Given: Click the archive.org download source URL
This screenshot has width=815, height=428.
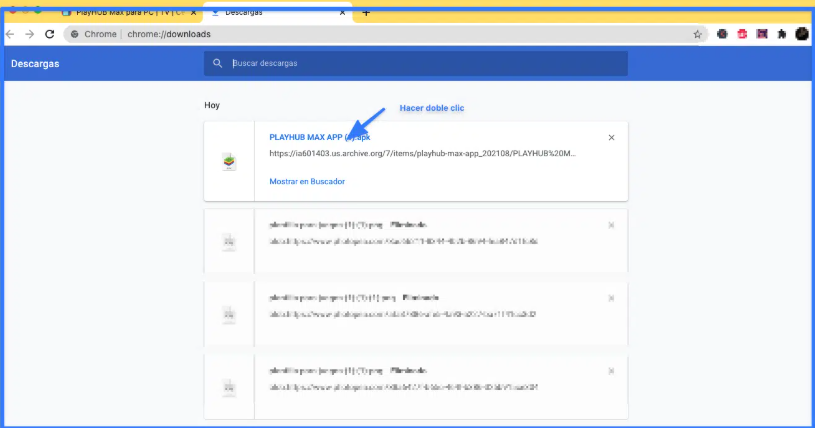Looking at the screenshot, I should (x=422, y=155).
